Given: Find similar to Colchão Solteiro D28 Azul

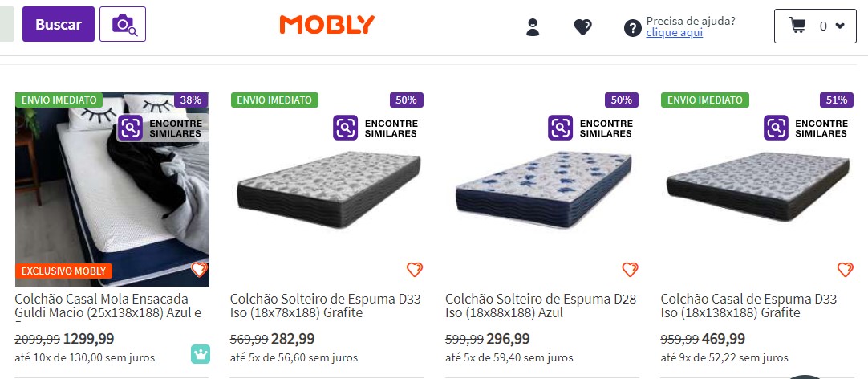Looking at the screenshot, I should (590, 128).
